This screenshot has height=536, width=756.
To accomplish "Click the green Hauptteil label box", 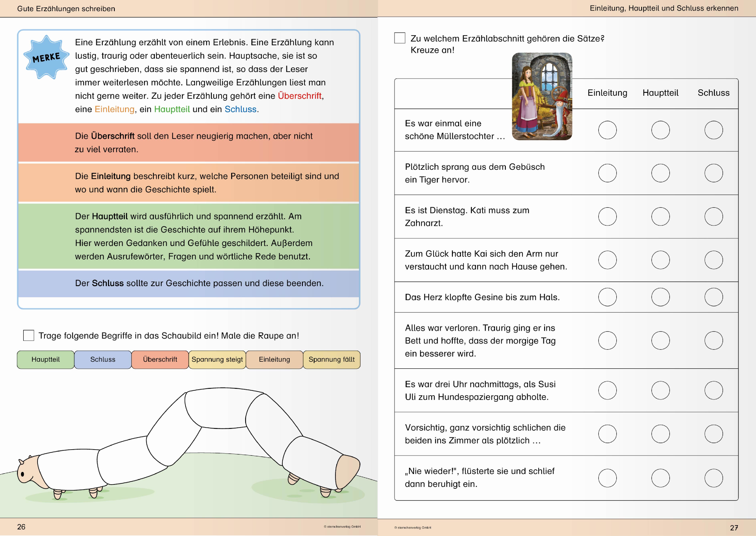I will (45, 359).
